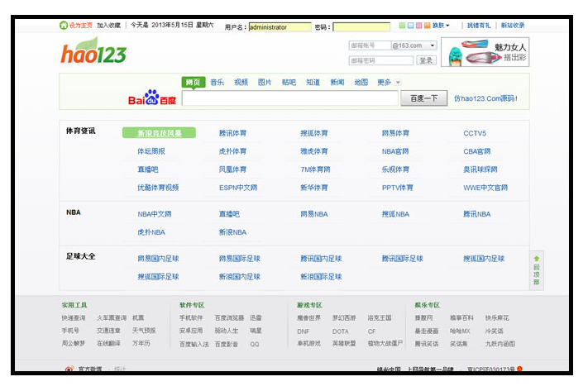This screenshot has height=391, width=588.
Task: Click the 登录 mail login button
Action: click(426, 60)
